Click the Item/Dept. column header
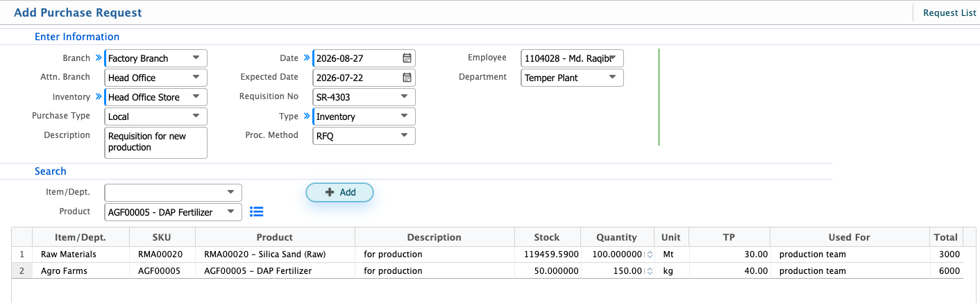Viewport: 980px width, 303px height. point(81,237)
